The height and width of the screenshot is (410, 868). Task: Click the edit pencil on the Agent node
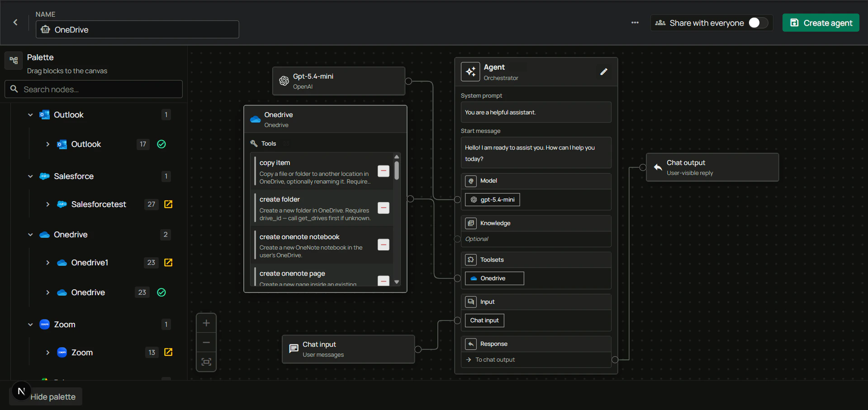(604, 71)
